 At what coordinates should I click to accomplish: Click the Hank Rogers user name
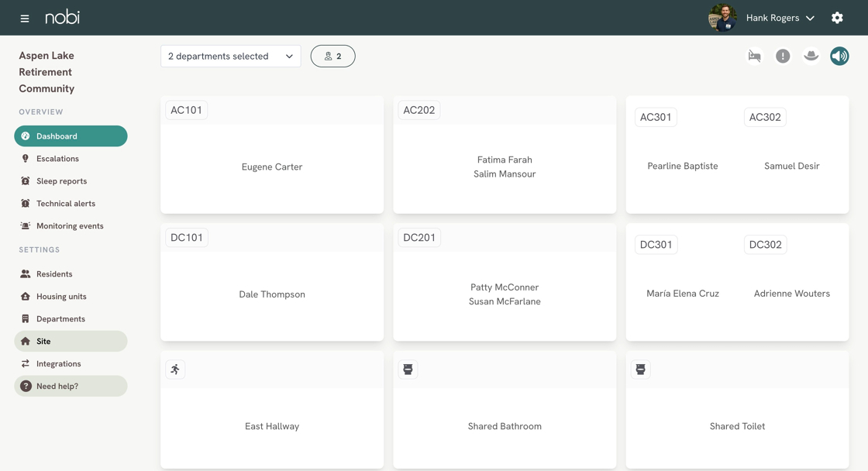pos(772,18)
